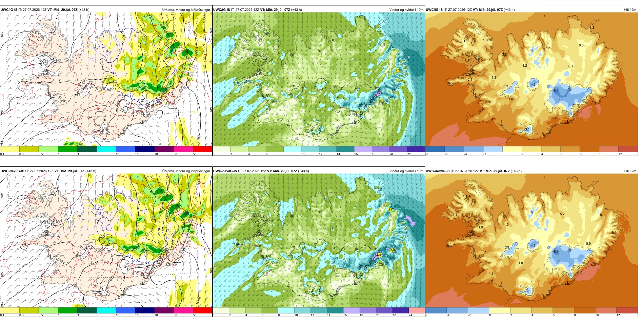Pick the red 50 swatch in UWC precipitation legend
The image size is (644, 322).
pyautogui.click(x=202, y=149)
